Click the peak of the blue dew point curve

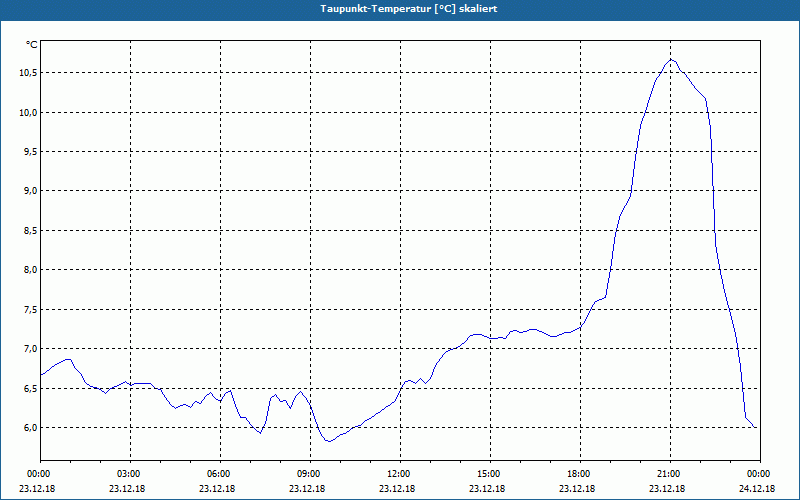pos(671,60)
